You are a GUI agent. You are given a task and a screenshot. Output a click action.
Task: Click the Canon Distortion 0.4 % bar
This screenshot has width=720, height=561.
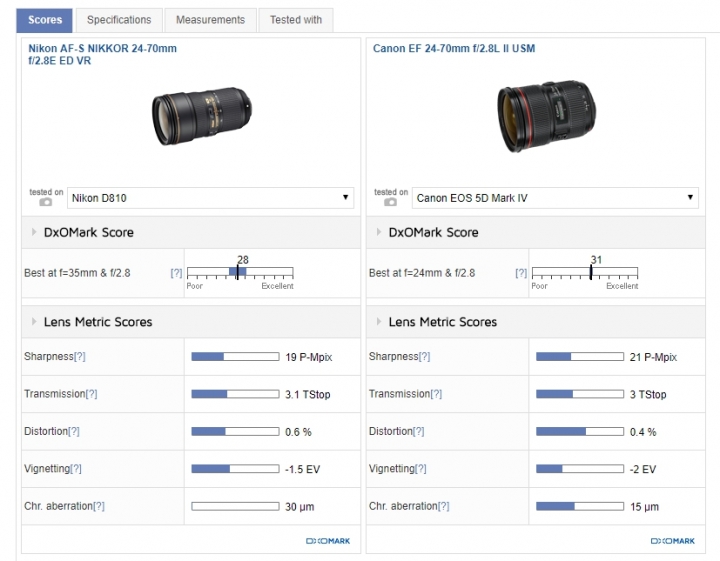(580, 432)
